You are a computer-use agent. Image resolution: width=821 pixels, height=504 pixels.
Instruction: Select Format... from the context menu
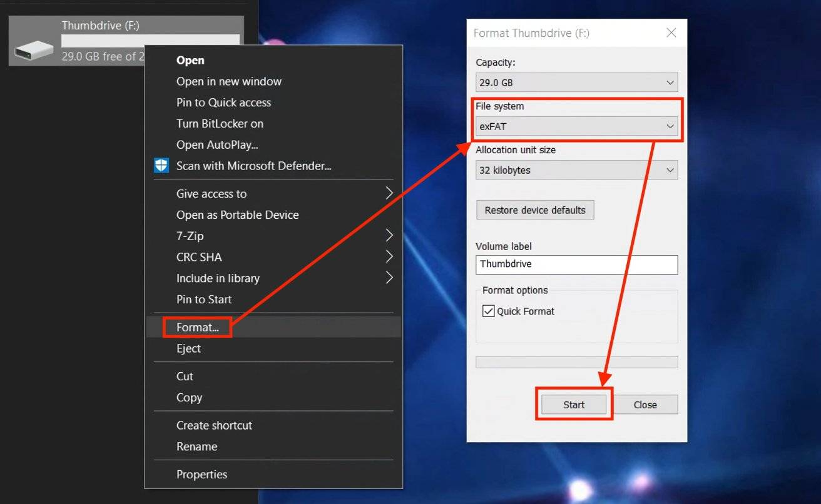[198, 327]
